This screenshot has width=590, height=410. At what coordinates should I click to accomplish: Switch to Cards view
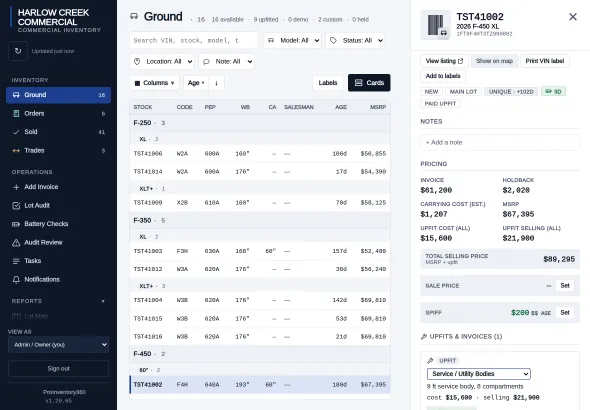click(369, 83)
